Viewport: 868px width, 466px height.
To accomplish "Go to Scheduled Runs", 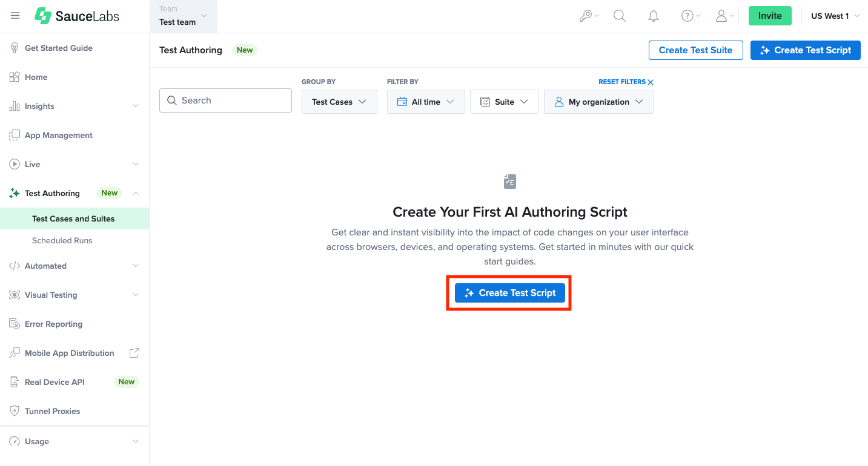I will [x=62, y=240].
